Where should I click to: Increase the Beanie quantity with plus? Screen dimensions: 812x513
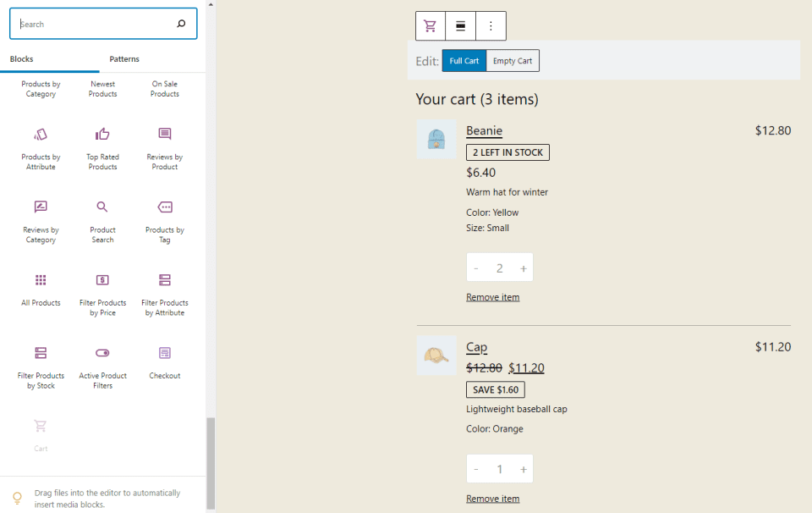click(x=524, y=268)
